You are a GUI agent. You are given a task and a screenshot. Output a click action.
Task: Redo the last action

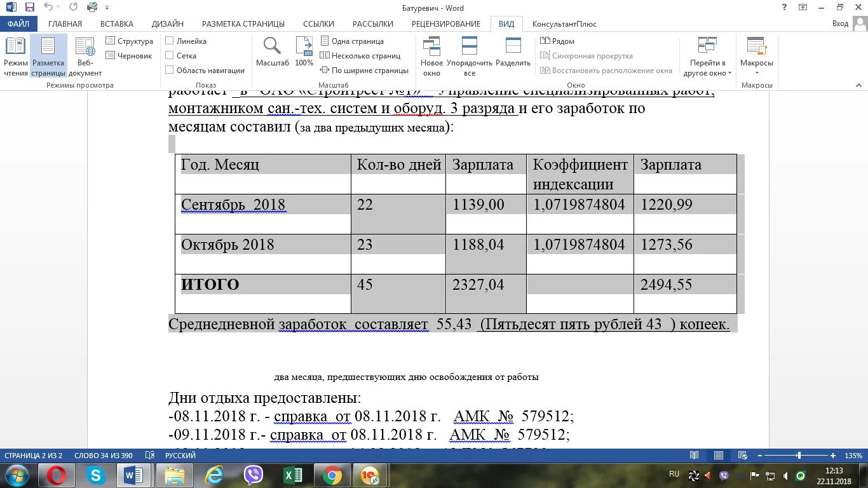[x=73, y=8]
